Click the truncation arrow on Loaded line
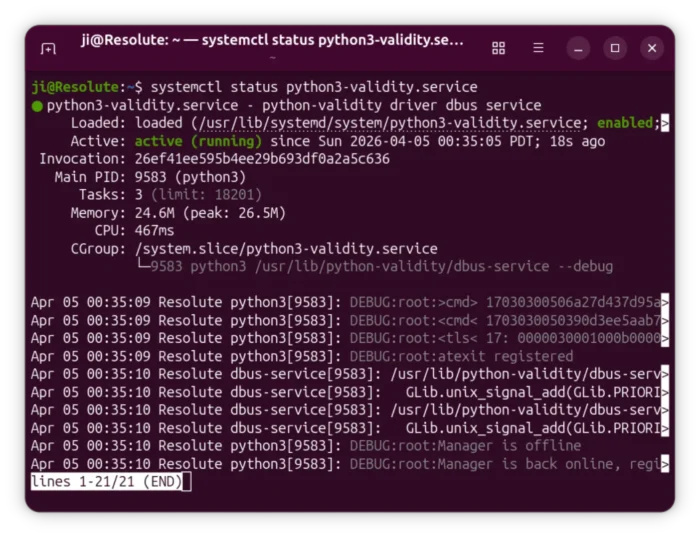 tap(664, 123)
